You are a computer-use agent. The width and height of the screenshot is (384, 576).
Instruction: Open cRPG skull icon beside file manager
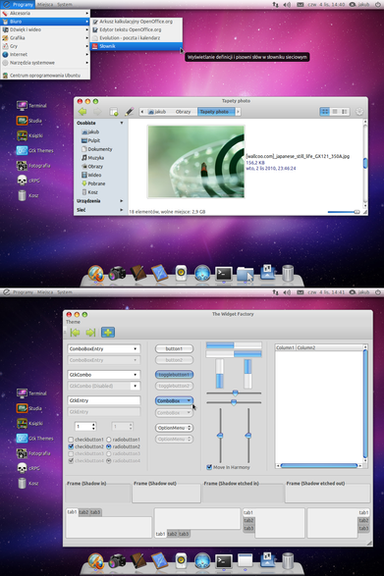(x=22, y=180)
